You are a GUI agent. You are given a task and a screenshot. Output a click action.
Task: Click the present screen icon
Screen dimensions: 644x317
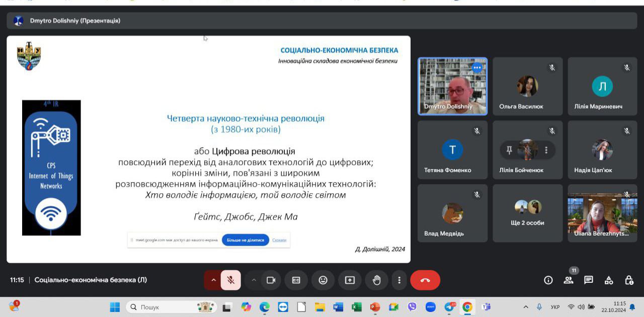pyautogui.click(x=350, y=280)
